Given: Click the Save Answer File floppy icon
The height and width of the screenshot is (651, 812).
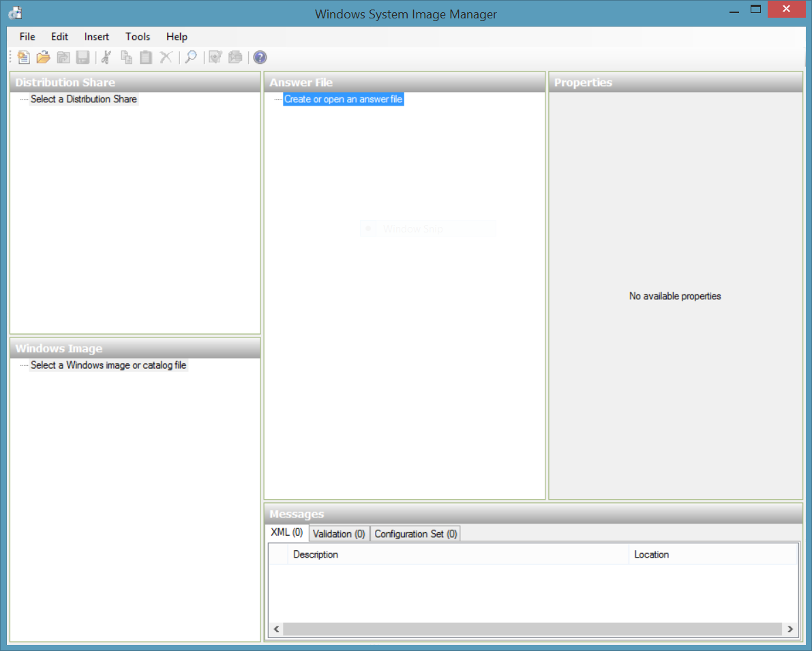Looking at the screenshot, I should (83, 57).
